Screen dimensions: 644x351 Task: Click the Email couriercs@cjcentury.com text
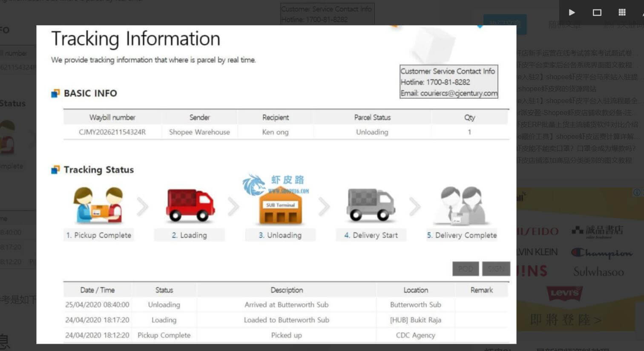(449, 93)
